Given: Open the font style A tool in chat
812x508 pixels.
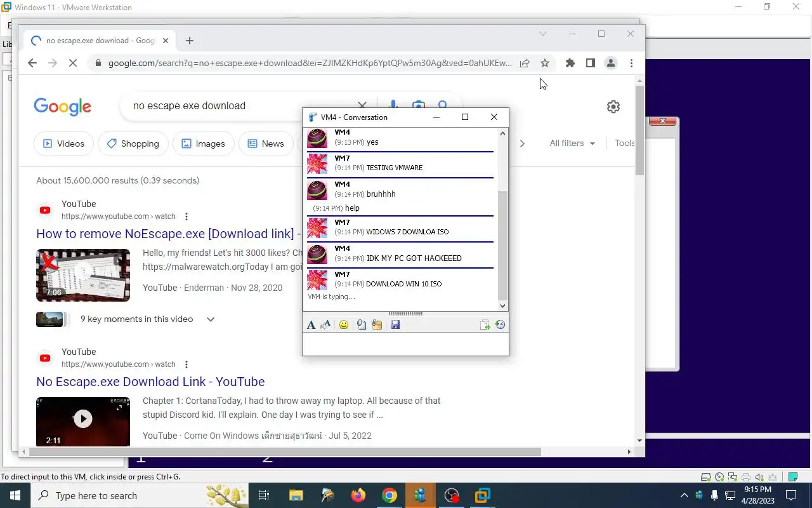Looking at the screenshot, I should pyautogui.click(x=311, y=325).
